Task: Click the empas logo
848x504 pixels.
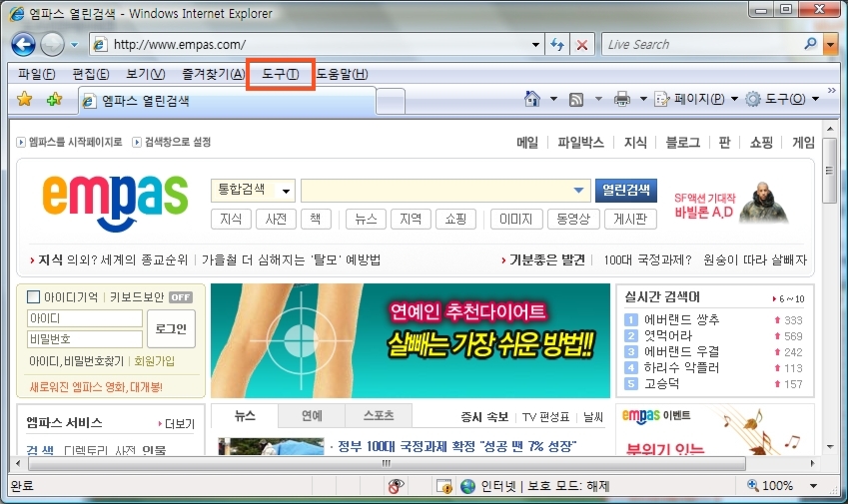Action: click(x=115, y=204)
